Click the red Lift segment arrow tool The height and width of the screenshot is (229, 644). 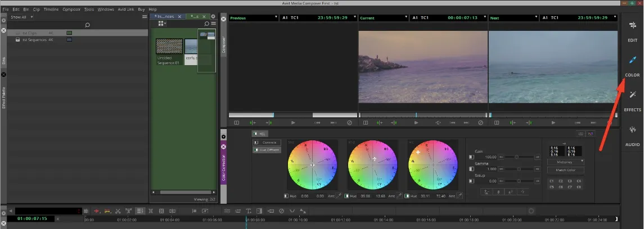pos(97,211)
